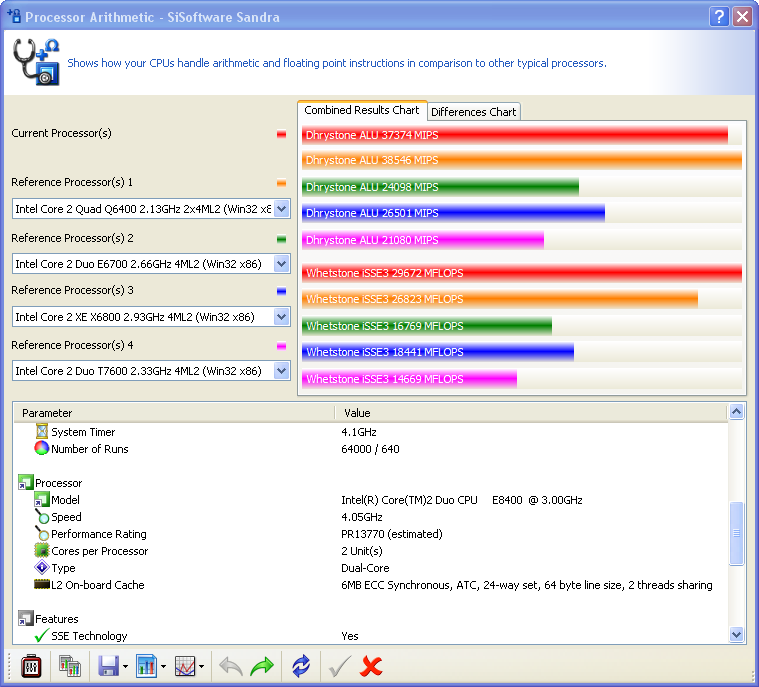This screenshot has height=687, width=759.
Task: Click the scroll down arrow of list
Action: pyautogui.click(x=736, y=634)
